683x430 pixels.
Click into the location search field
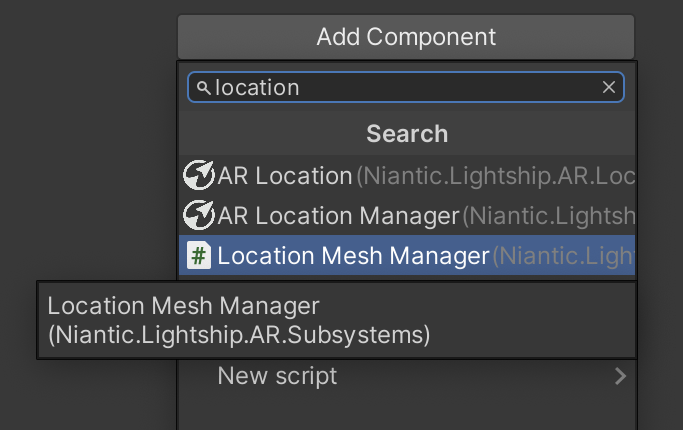[x=406, y=87]
